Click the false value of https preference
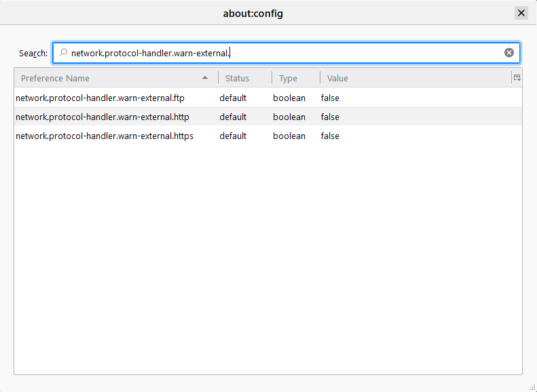The width and height of the screenshot is (537, 392). click(x=330, y=136)
